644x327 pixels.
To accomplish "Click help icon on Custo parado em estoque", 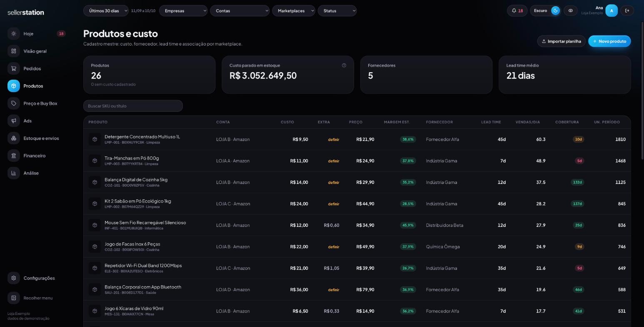I will point(344,65).
